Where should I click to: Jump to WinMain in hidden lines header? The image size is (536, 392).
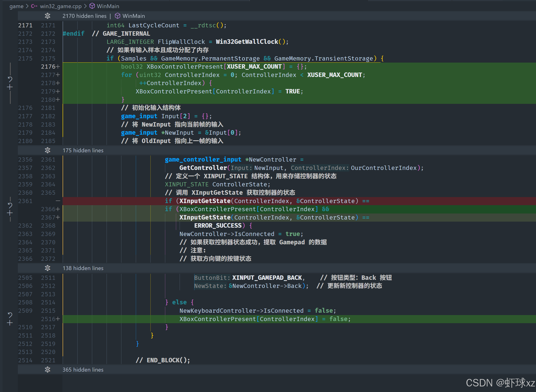tap(133, 16)
